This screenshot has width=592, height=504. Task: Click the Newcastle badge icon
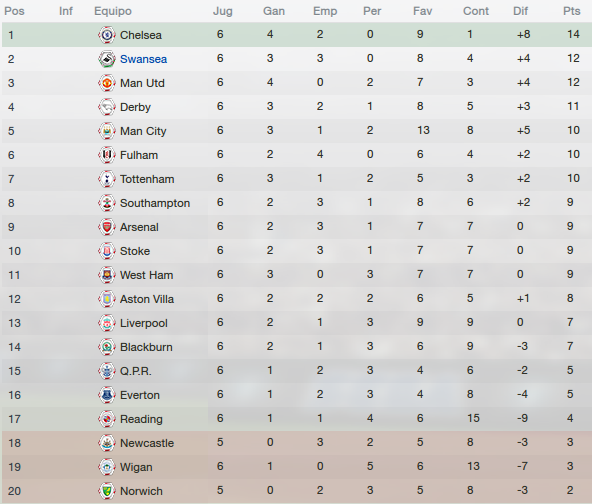(x=107, y=443)
